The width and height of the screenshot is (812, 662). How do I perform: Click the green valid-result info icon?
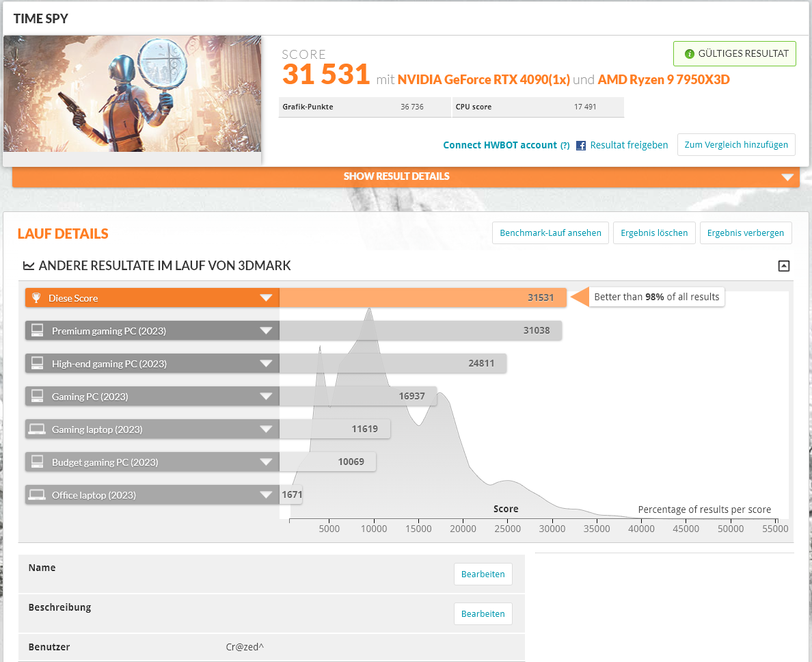click(689, 54)
